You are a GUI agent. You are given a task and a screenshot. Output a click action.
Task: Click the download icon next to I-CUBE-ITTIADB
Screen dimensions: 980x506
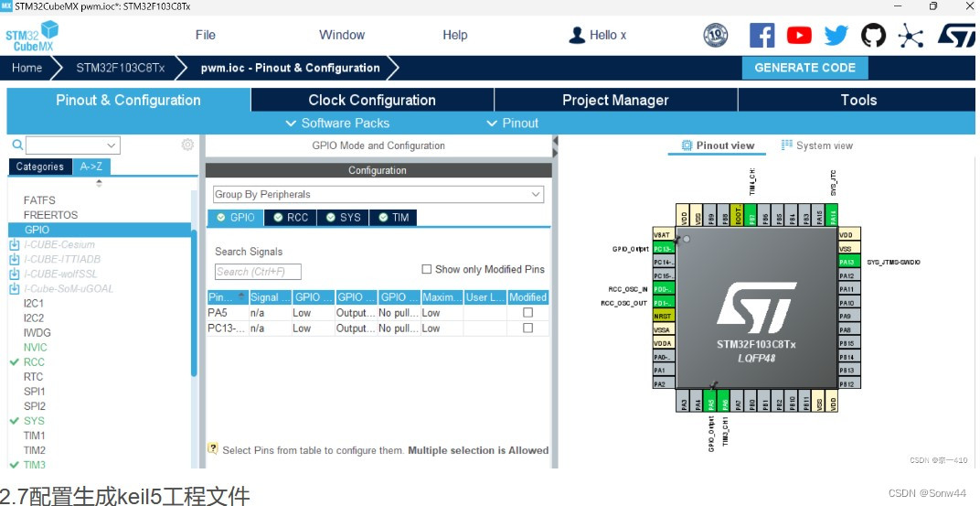(15, 259)
